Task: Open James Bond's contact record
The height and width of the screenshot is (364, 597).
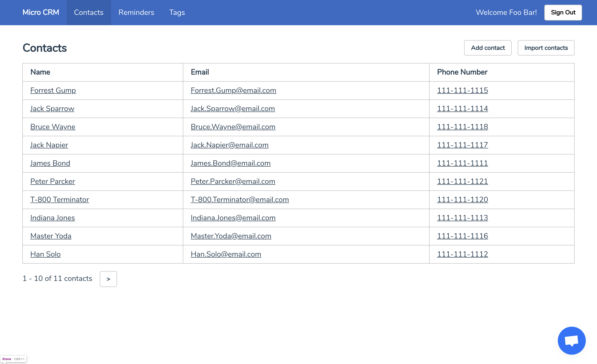Action: tap(50, 163)
